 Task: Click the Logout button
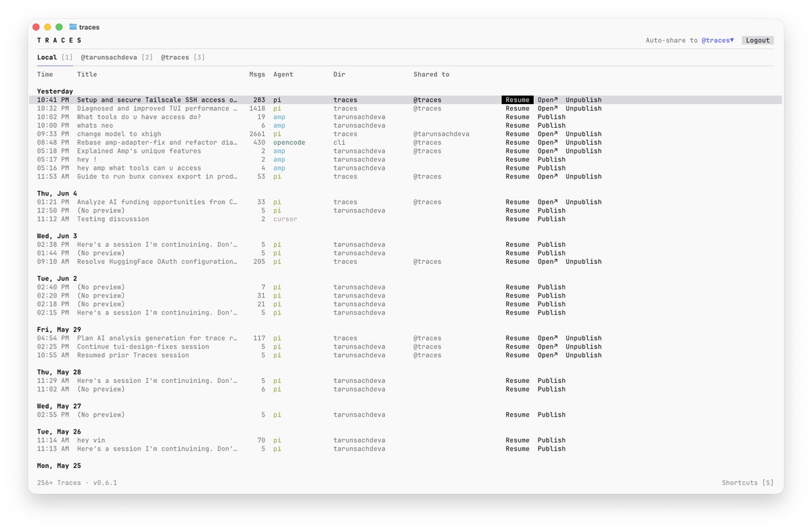click(x=757, y=41)
